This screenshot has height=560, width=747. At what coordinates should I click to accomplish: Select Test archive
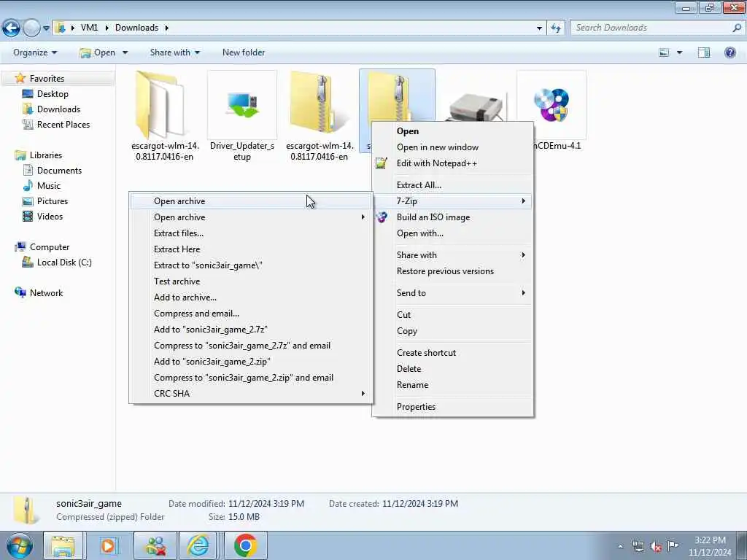(x=251, y=281)
